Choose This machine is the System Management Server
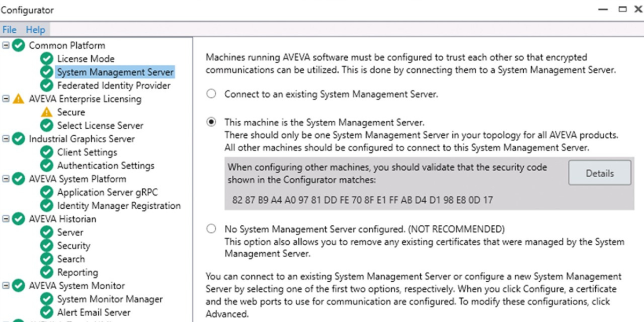This screenshot has width=644, height=322. click(211, 122)
